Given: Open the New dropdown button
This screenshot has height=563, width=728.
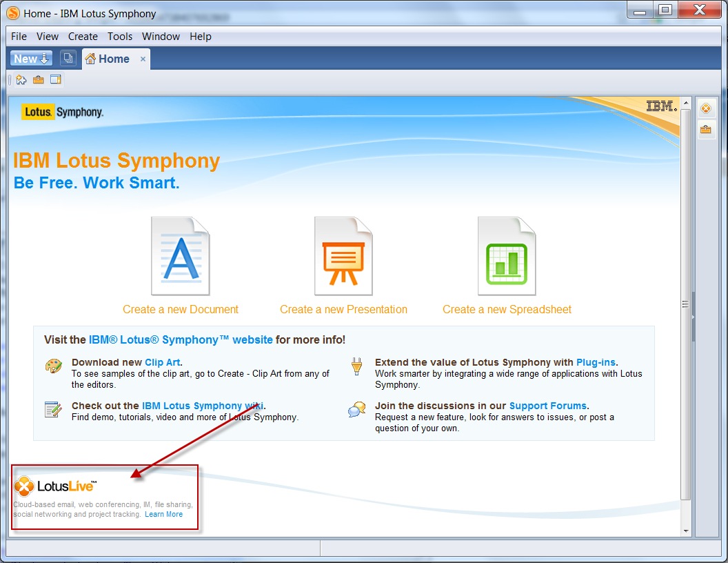Looking at the screenshot, I should click(x=31, y=59).
